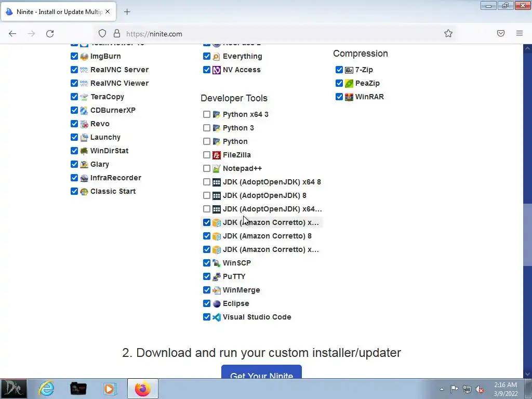Tick JDK (AdoptOpenJDK) 8 checkbox

[x=207, y=195]
